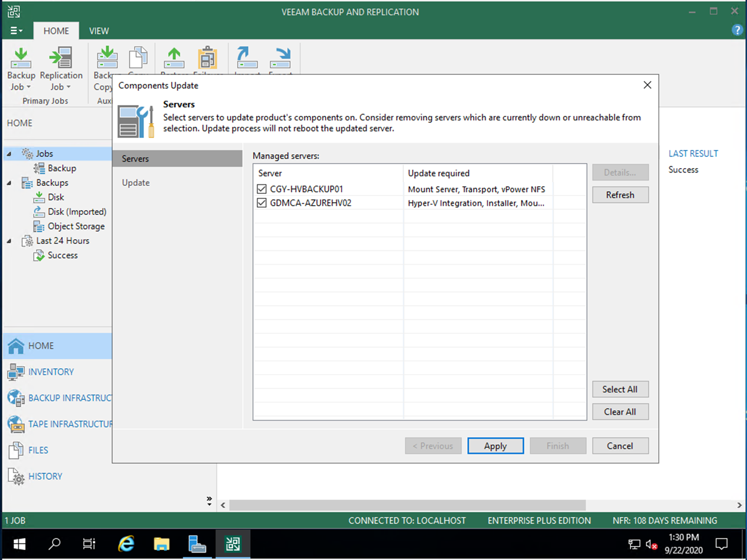Screen dimensions: 747x560
Task: Open Windows taskbar search
Action: (x=54, y=544)
